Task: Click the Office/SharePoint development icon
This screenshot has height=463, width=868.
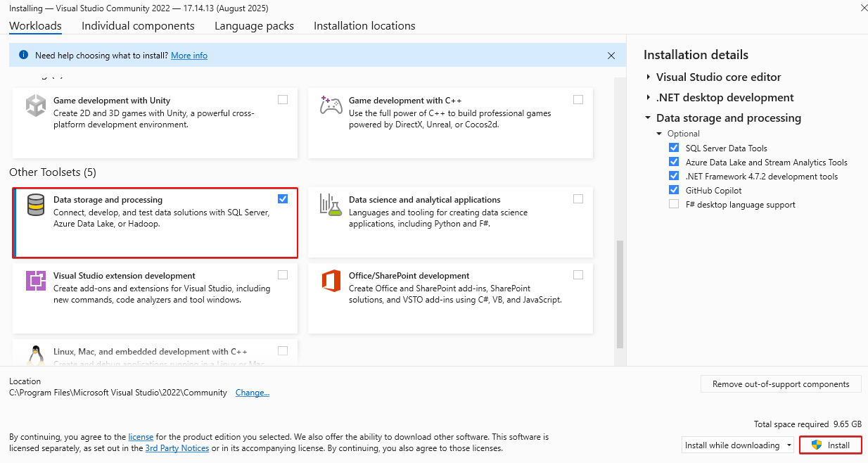Action: (x=331, y=281)
